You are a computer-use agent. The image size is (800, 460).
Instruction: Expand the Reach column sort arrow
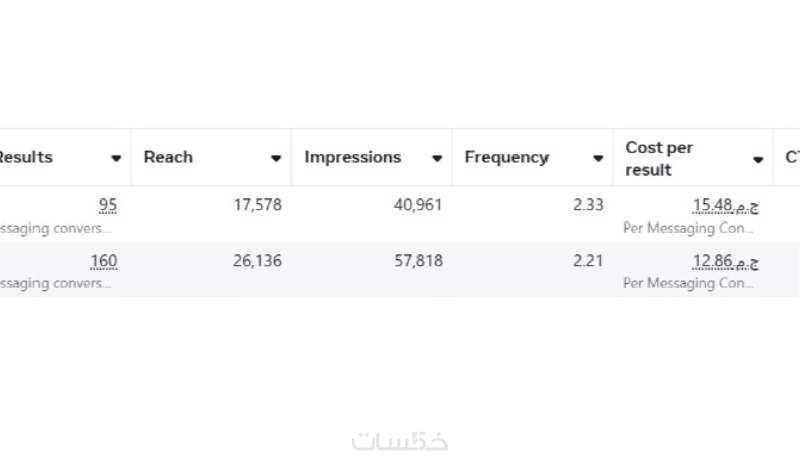click(276, 158)
